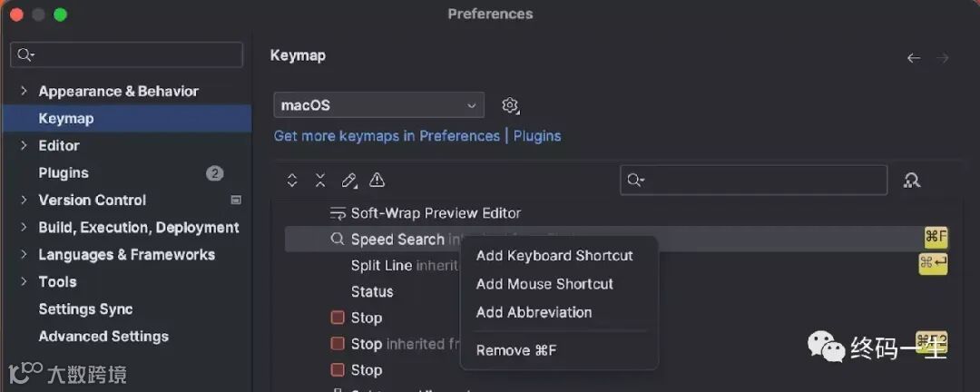Focus the keymap actions search field
The width and height of the screenshot is (980, 392).
coord(754,180)
